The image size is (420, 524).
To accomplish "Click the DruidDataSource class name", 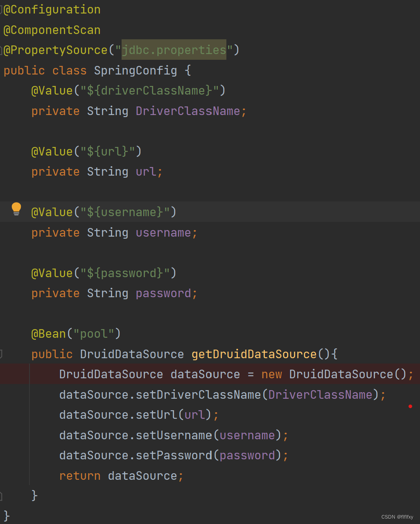I will pyautogui.click(x=132, y=354).
